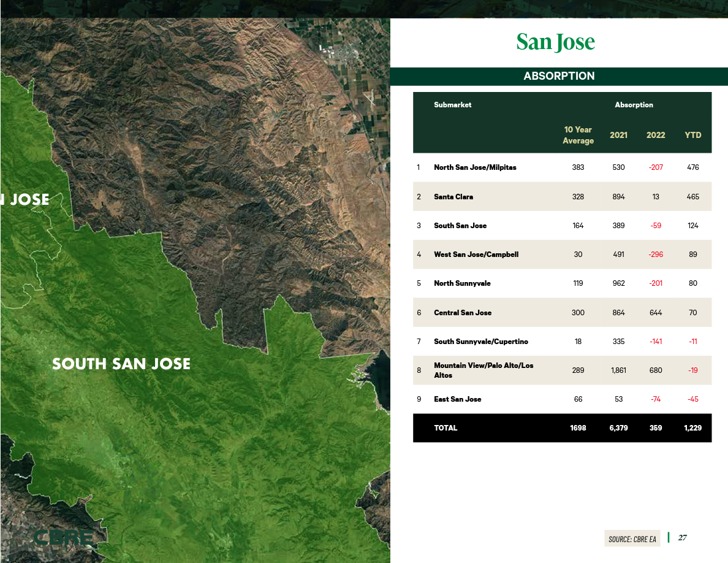Viewport: 728px width, 563px height.
Task: Click Santa Clara 10-year value 328
Action: click(x=578, y=196)
